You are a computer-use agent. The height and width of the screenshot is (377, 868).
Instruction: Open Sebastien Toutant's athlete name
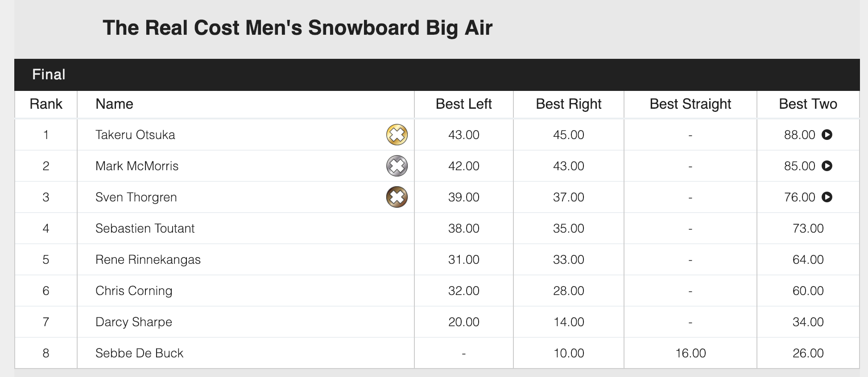click(145, 228)
